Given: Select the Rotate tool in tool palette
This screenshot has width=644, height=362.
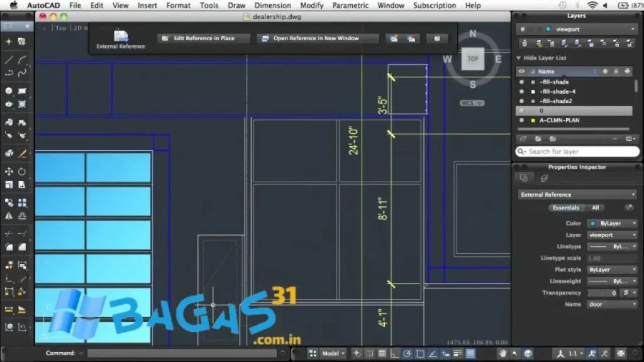Looking at the screenshot, I should [x=22, y=172].
